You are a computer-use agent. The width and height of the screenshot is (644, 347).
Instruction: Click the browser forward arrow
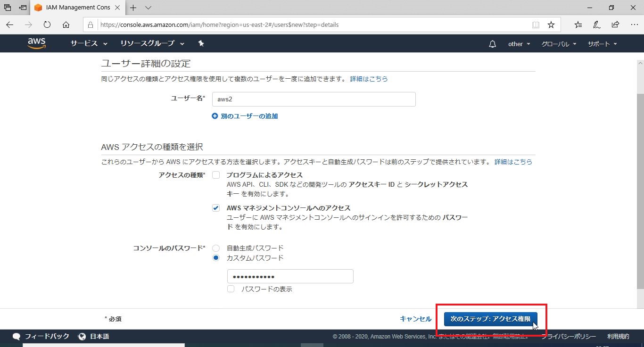click(x=28, y=25)
